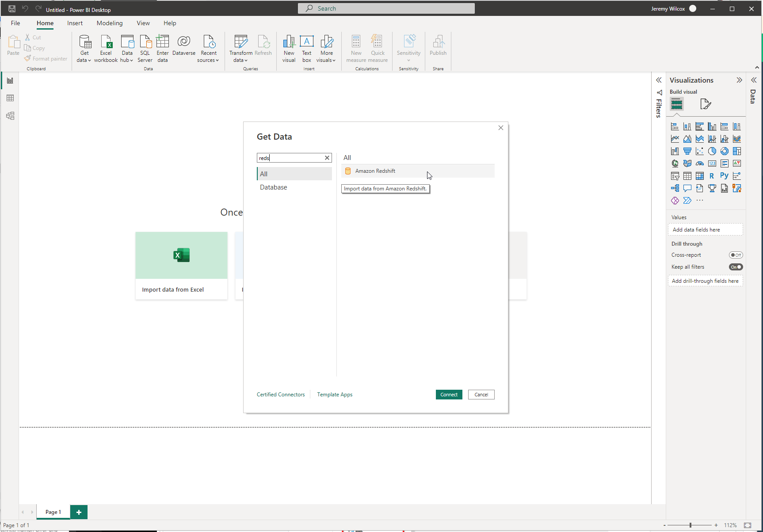Click the title bar Search box
This screenshot has width=763, height=532.
pyautogui.click(x=386, y=8)
